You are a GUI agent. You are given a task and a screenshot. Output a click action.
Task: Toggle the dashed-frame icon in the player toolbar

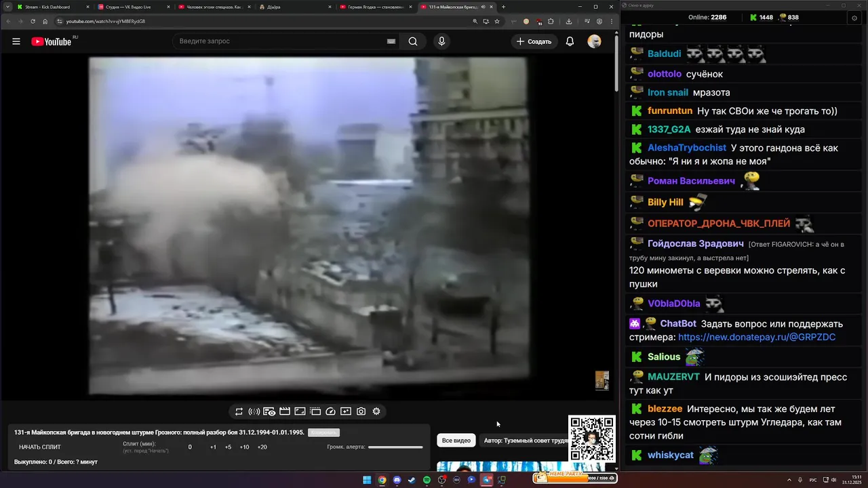coord(315,411)
